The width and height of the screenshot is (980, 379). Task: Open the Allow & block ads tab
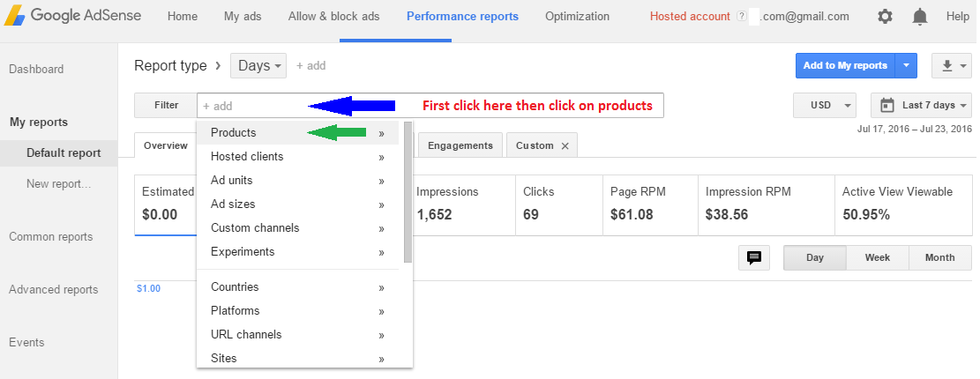[x=333, y=17]
